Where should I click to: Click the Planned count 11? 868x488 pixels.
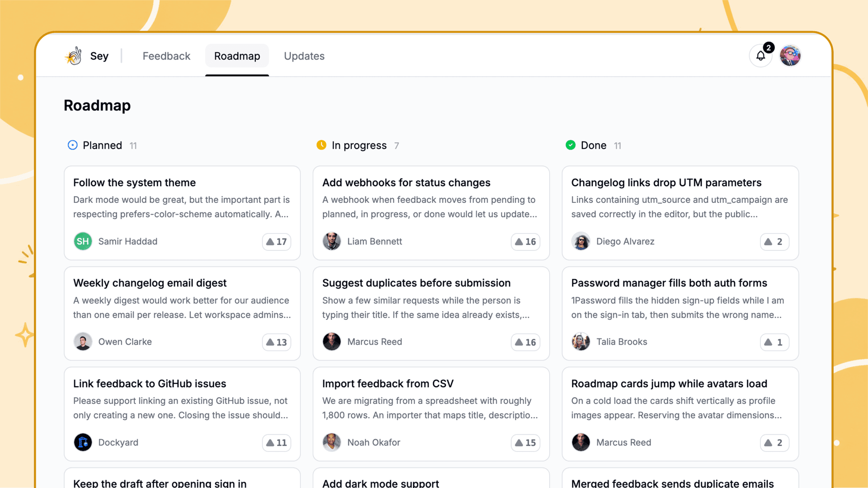(133, 145)
